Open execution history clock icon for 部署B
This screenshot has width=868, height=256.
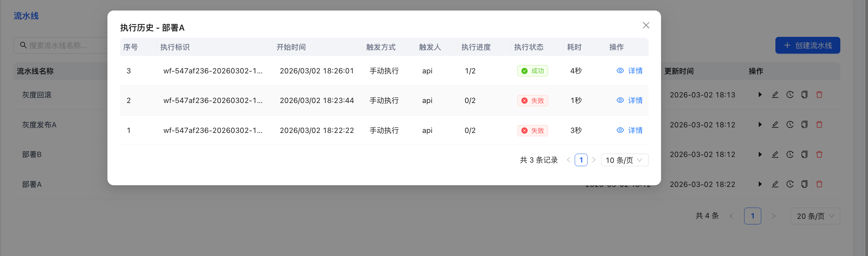pyautogui.click(x=790, y=154)
